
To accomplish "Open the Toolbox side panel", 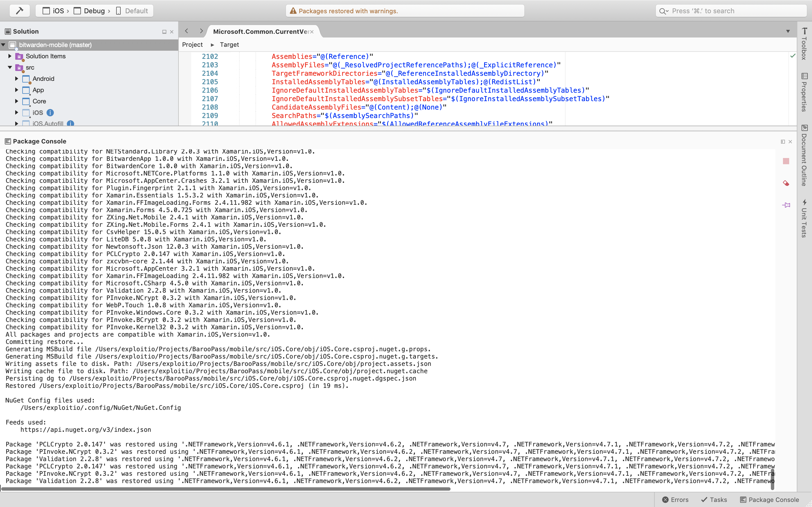I will coord(804,44).
